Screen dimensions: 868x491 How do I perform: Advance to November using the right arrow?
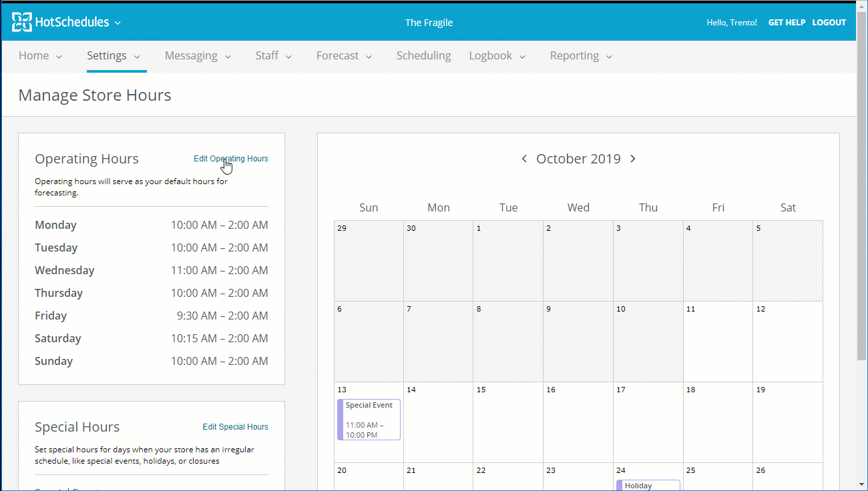point(632,159)
